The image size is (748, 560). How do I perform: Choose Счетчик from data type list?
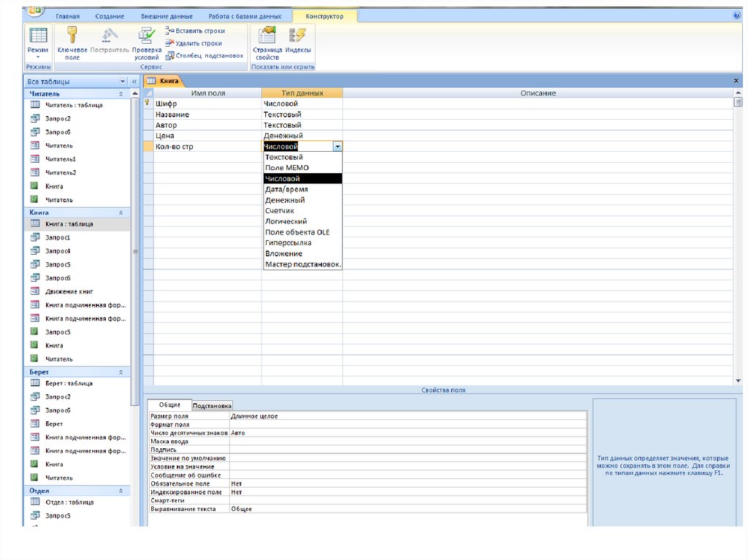pos(280,210)
